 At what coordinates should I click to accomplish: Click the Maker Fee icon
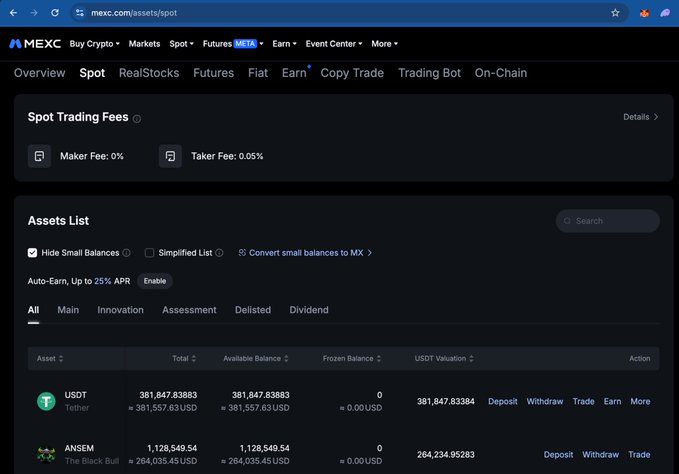pos(39,156)
